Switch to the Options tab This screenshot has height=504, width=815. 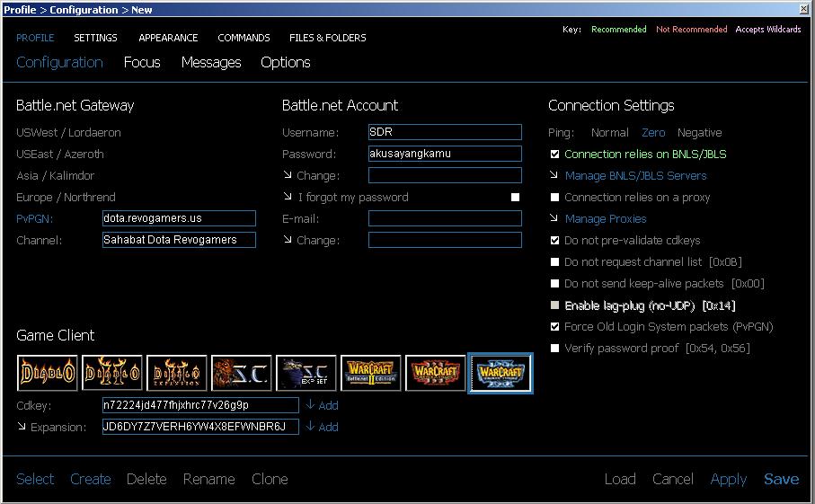(x=286, y=63)
